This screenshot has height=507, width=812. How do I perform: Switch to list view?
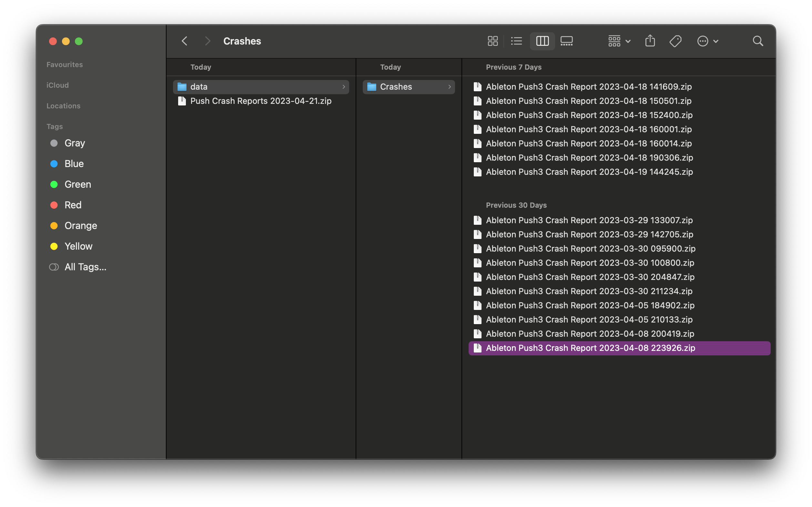[x=516, y=41]
